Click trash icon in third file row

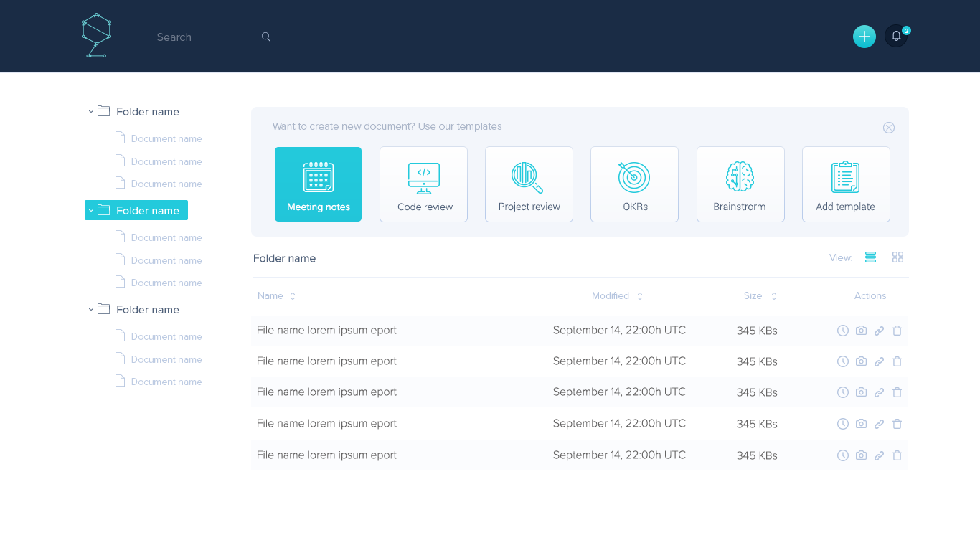click(897, 392)
